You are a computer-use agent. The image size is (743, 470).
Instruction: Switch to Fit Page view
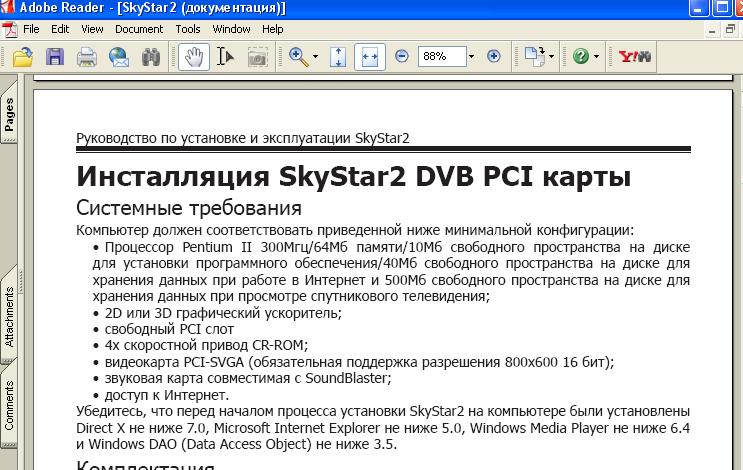(338, 57)
